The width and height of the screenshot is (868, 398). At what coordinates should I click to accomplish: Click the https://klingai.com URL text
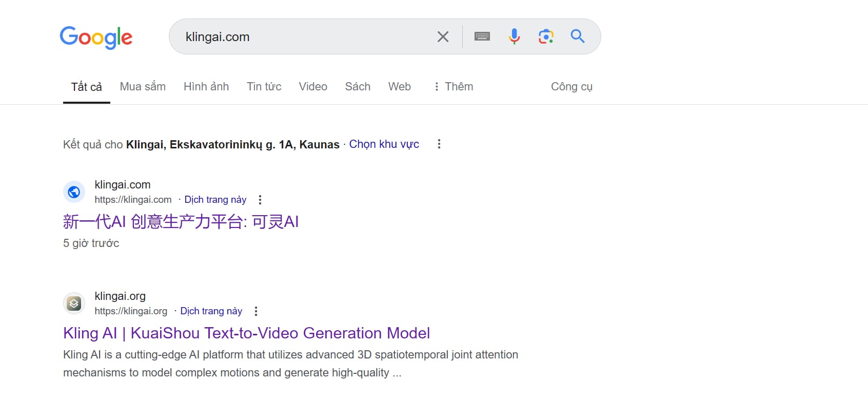[133, 200]
